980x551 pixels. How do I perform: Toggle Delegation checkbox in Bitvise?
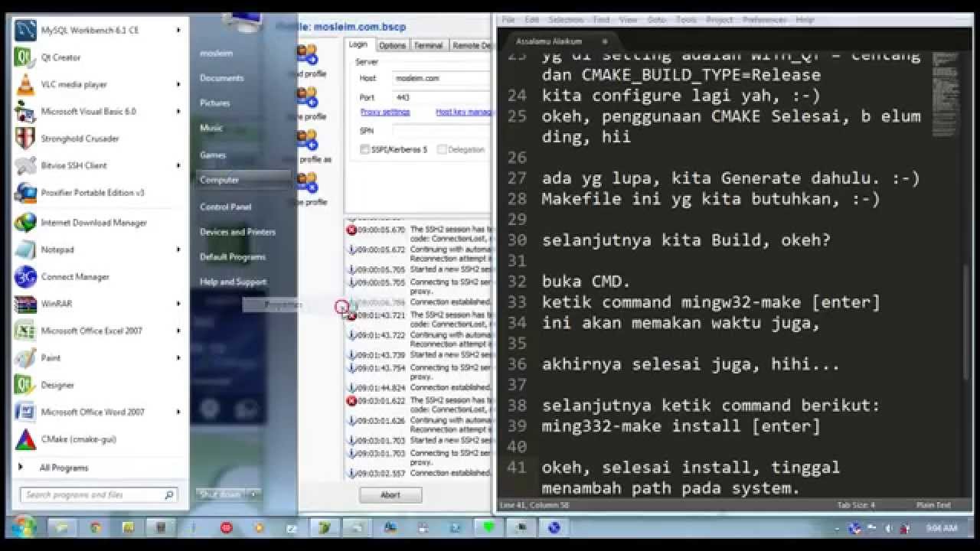(442, 150)
